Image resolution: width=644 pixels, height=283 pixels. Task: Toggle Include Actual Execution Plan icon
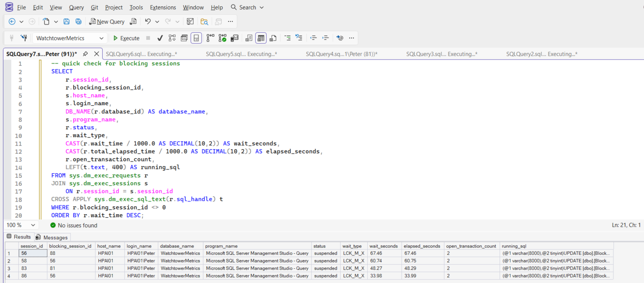coord(210,38)
